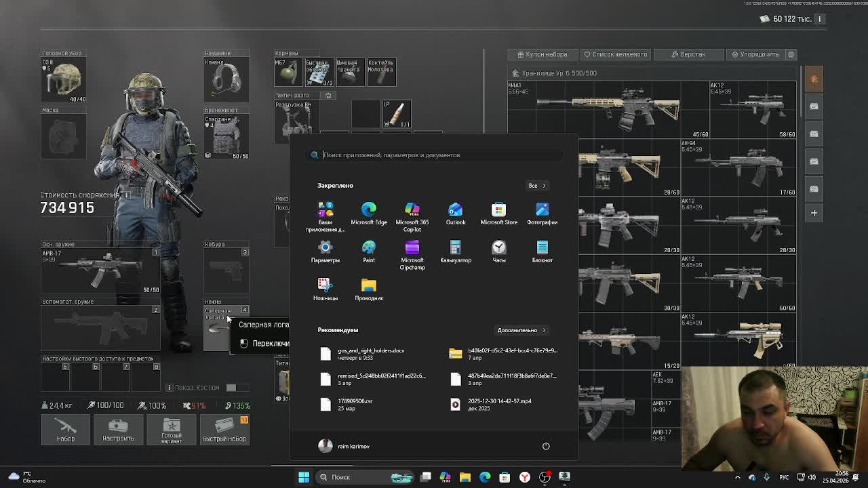Launch the Snipping Tool (Ножницы)
The image size is (868, 488).
coord(325,289)
